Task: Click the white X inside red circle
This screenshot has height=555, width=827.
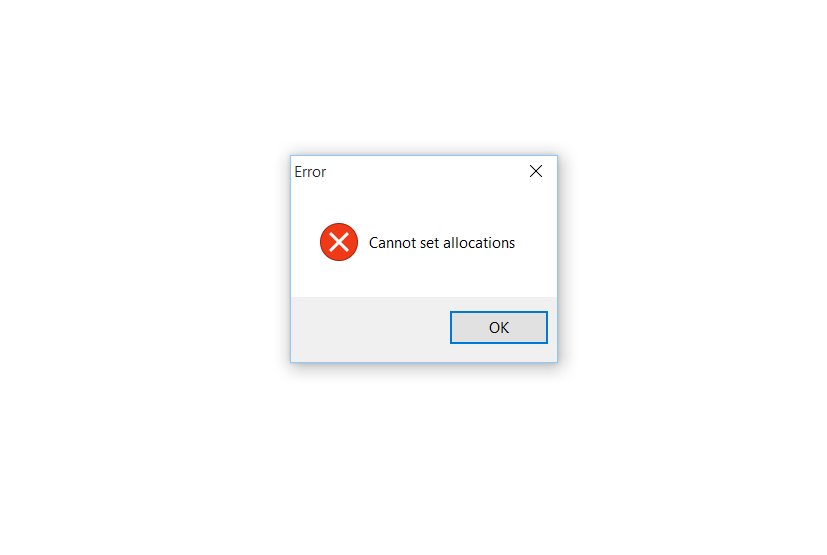Action: coord(339,242)
